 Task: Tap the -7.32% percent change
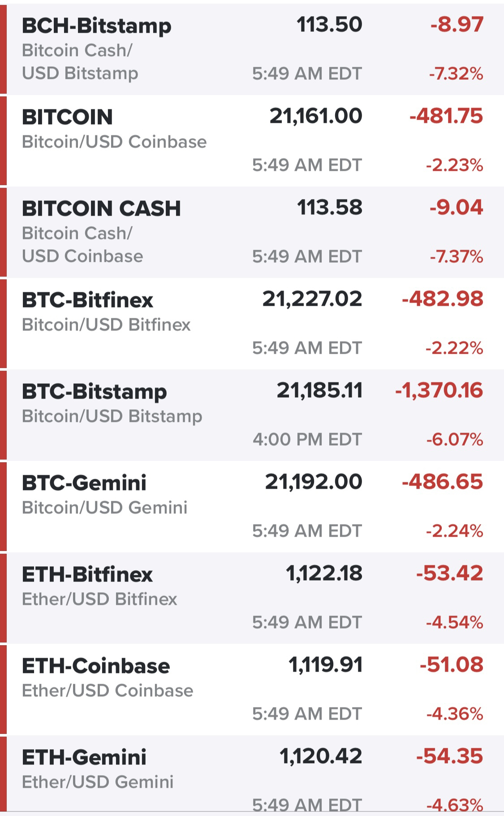point(456,74)
